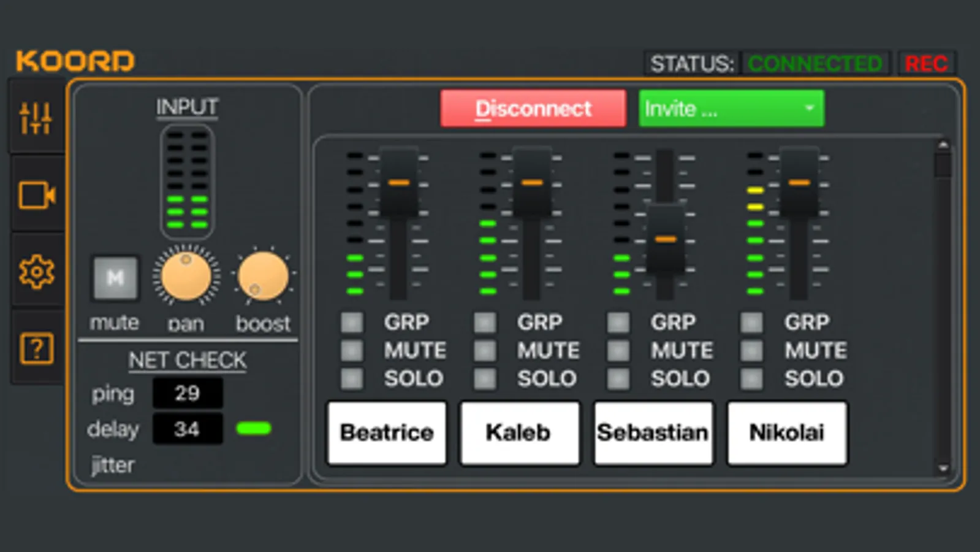Click the Kaleb name tag
Viewport: 980px width, 552px height.
[x=520, y=432]
